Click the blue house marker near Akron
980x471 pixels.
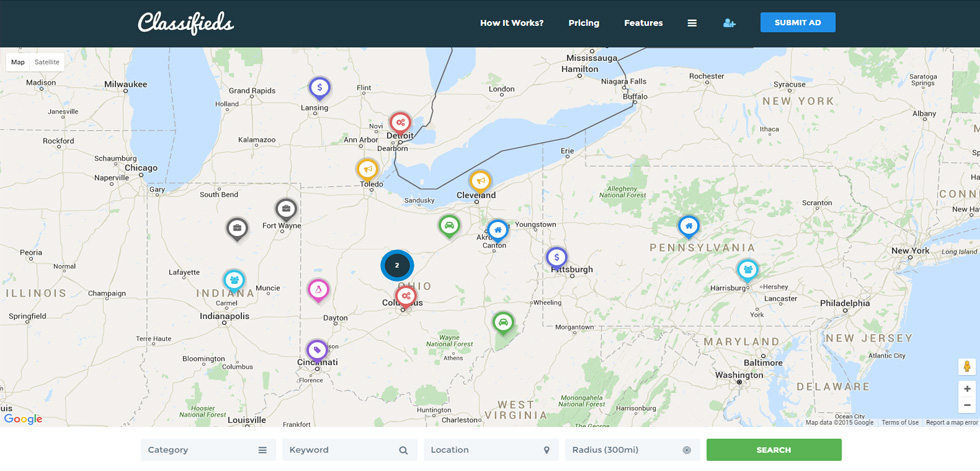tap(498, 231)
